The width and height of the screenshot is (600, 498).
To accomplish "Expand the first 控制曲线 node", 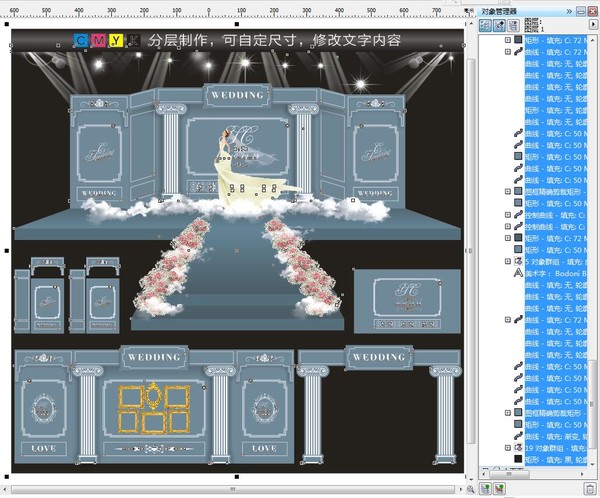I will pos(508,215).
